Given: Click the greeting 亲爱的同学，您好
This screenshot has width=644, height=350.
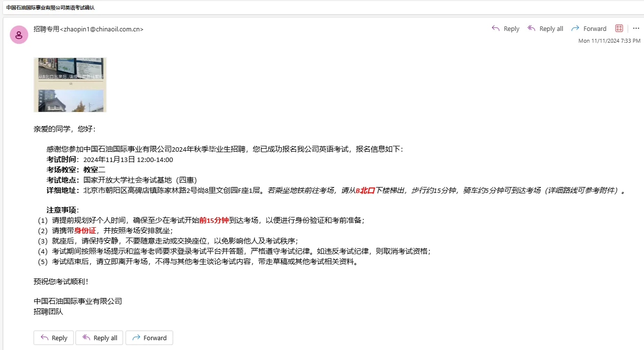Looking at the screenshot, I should click(x=64, y=129).
